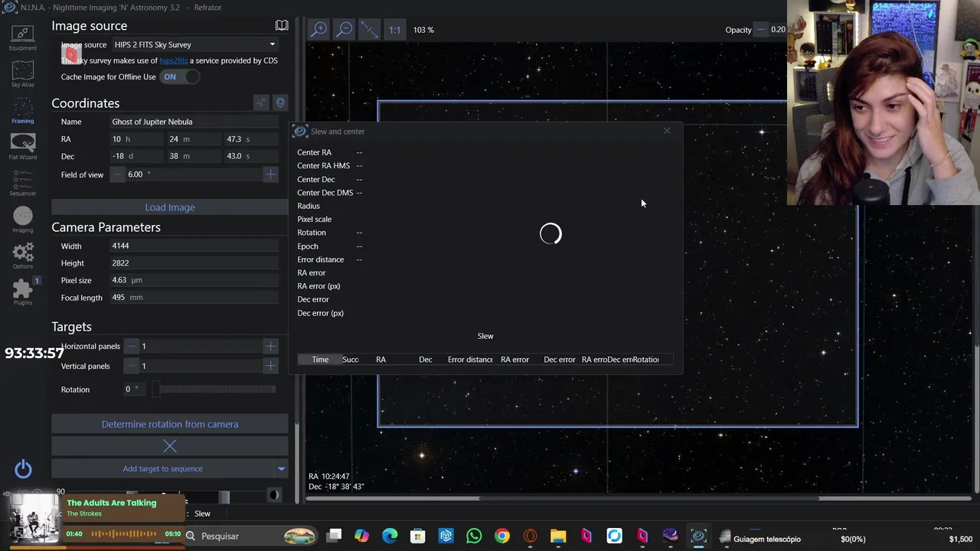
Task: Open the Options gear section
Action: 23,256
